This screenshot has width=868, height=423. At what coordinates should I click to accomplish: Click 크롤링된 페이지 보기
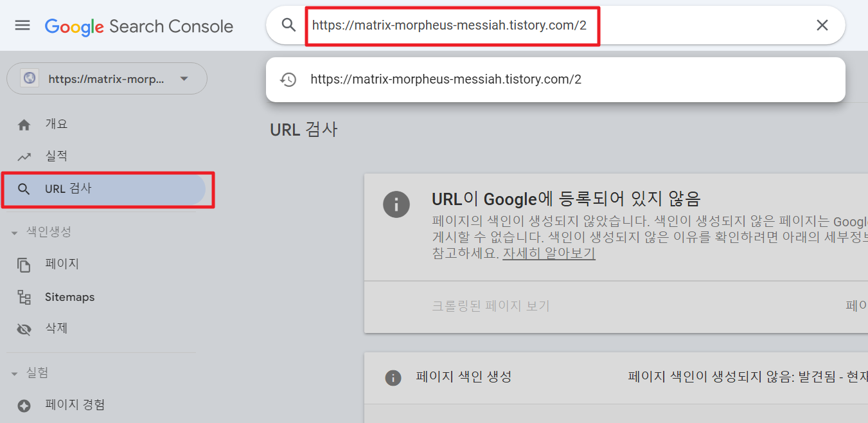(x=491, y=306)
